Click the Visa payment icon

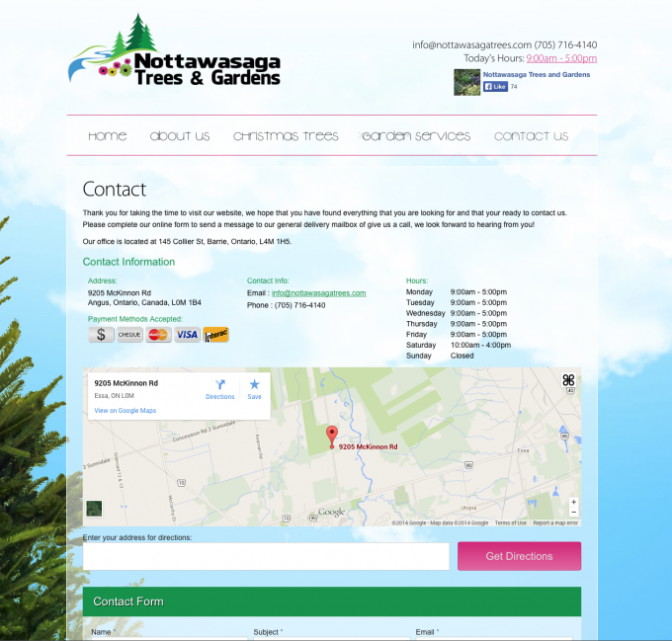pos(187,335)
